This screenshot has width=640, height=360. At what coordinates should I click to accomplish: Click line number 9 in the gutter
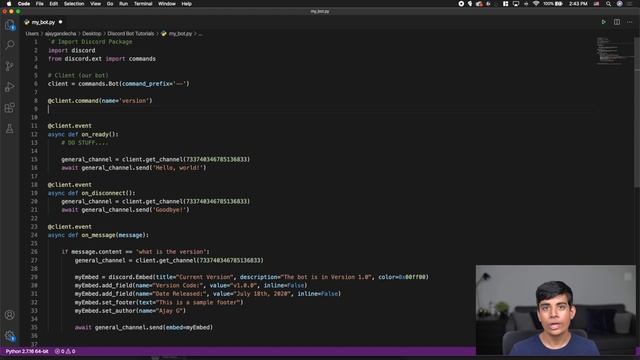coord(36,109)
